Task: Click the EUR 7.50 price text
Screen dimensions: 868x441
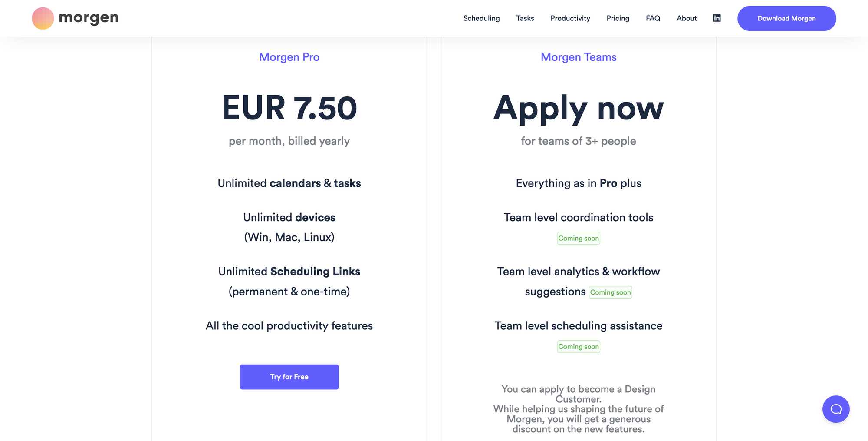Action: (289, 108)
